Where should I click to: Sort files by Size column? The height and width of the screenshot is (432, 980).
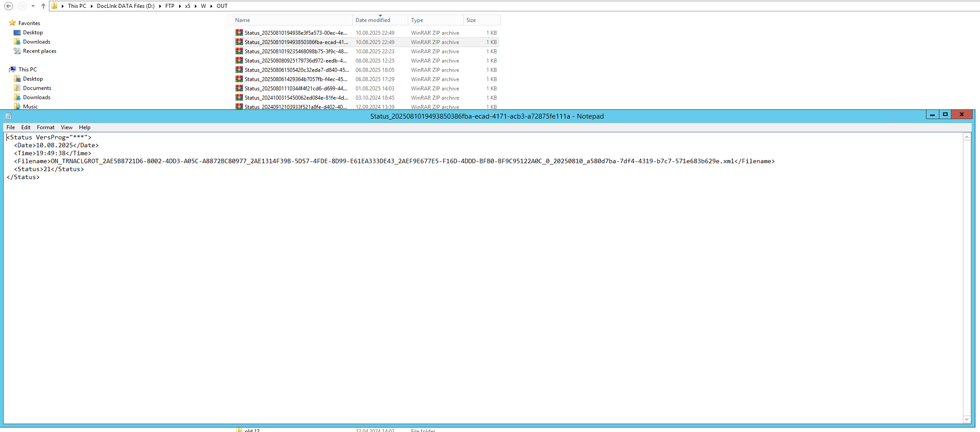pyautogui.click(x=482, y=20)
